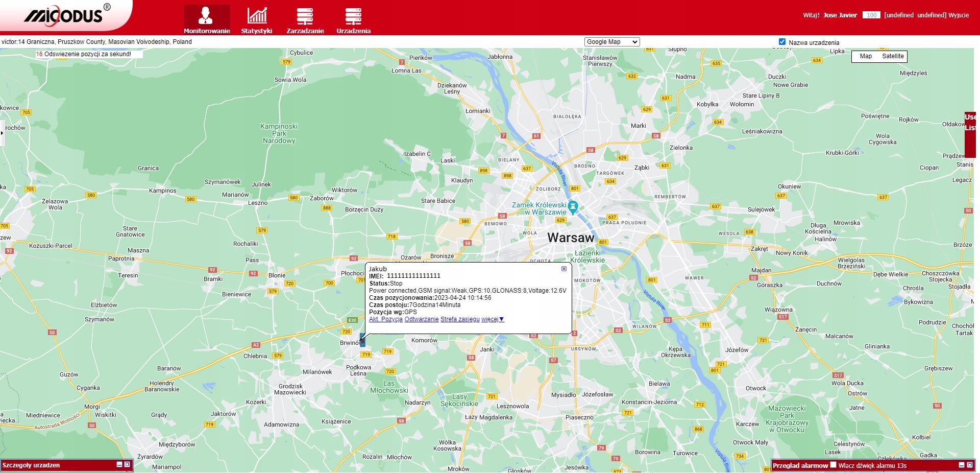Select the Map view tab
Viewport: 980px width, 473px height.
[x=866, y=56]
